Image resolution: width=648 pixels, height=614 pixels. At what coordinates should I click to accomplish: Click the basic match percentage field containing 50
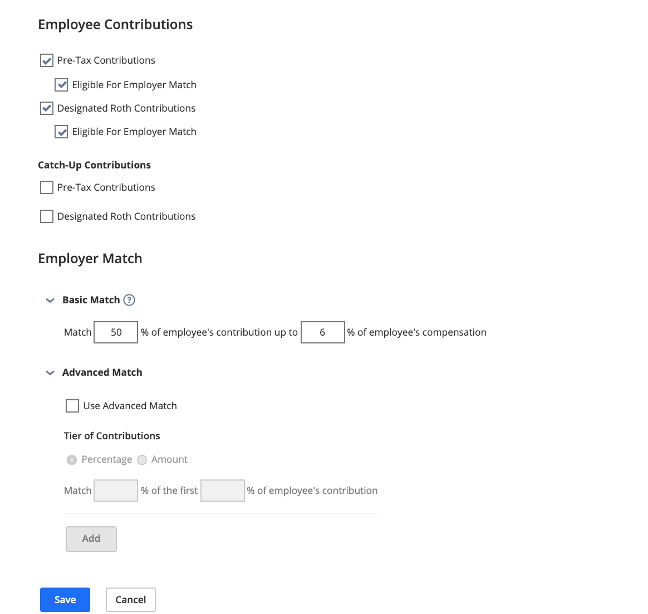[115, 332]
